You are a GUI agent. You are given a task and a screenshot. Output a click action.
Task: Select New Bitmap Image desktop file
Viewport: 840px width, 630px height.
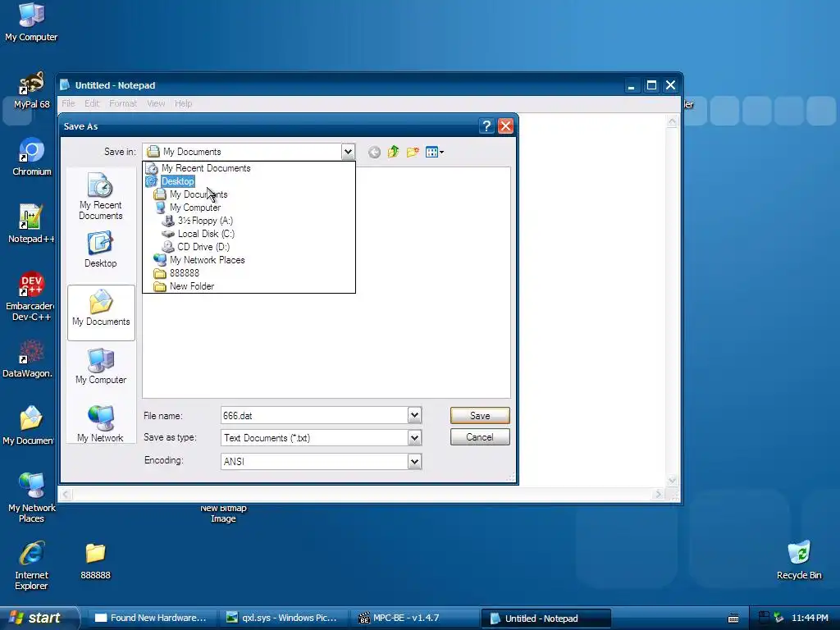(x=223, y=514)
